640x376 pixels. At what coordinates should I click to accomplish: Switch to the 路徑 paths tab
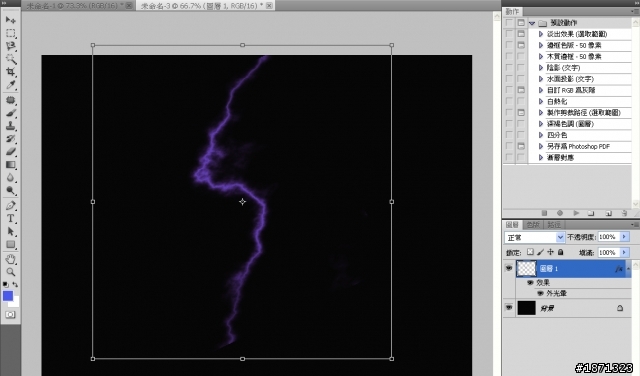554,225
